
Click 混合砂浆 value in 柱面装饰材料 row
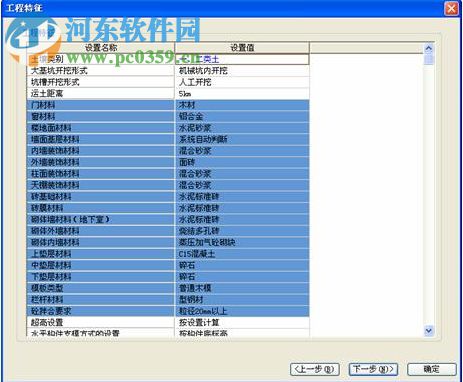click(x=242, y=174)
